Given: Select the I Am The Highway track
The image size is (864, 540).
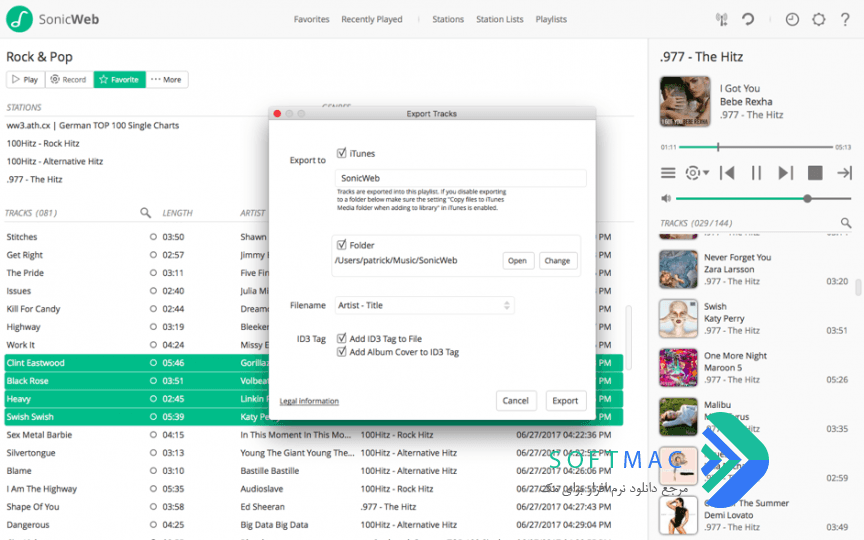Looking at the screenshot, I should click(x=42, y=489).
